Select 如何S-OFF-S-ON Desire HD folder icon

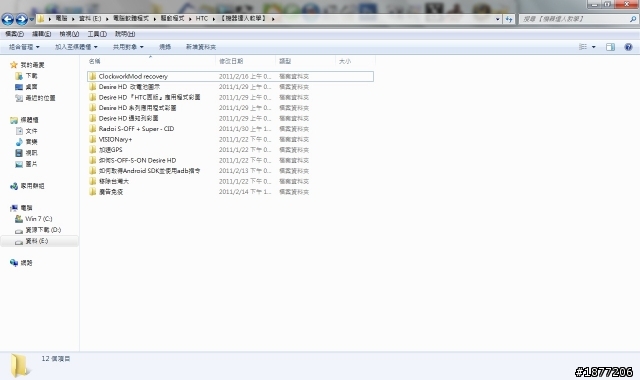click(93, 160)
